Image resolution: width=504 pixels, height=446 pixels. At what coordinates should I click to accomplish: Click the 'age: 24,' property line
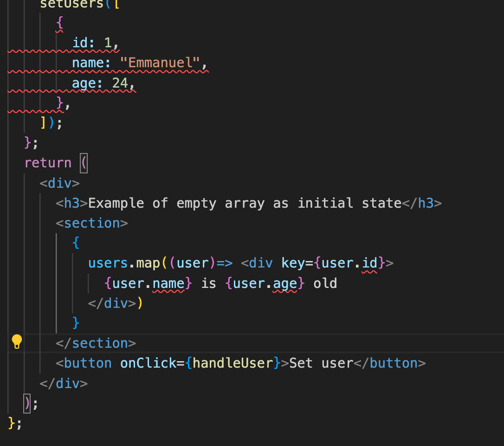click(103, 83)
